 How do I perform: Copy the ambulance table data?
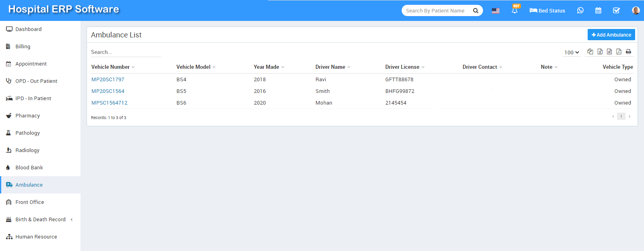click(x=590, y=51)
